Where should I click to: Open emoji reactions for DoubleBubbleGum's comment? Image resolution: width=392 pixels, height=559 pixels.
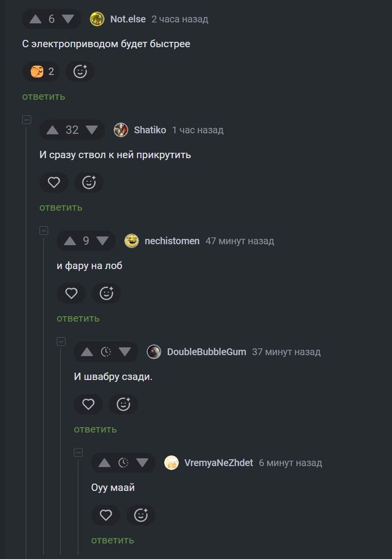[x=123, y=404]
